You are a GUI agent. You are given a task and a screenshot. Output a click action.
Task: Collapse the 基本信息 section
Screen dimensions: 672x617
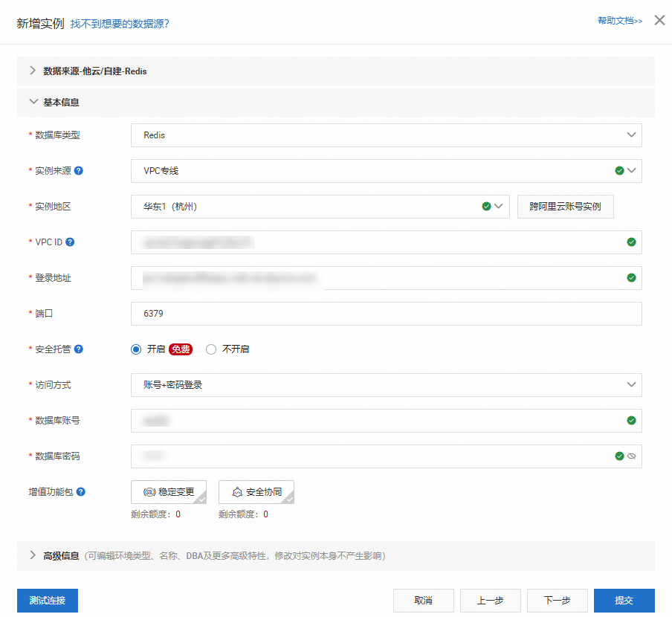coord(335,103)
